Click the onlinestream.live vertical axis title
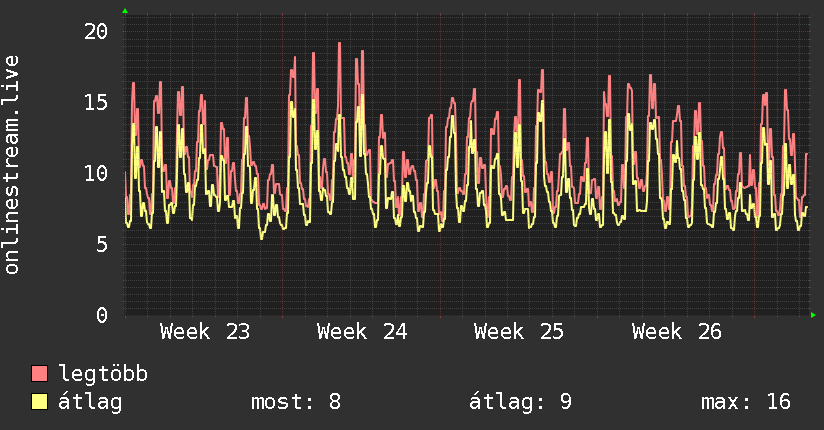The width and height of the screenshot is (824, 430). [x=11, y=165]
